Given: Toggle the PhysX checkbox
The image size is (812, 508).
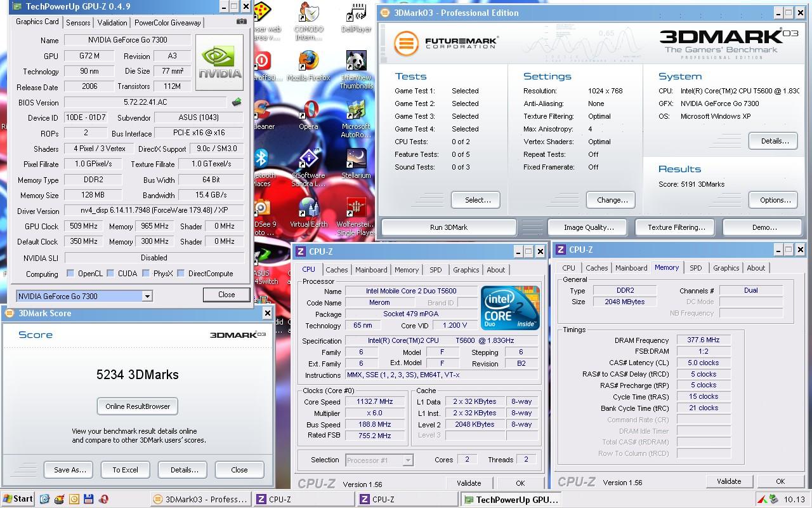Looking at the screenshot, I should 147,274.
